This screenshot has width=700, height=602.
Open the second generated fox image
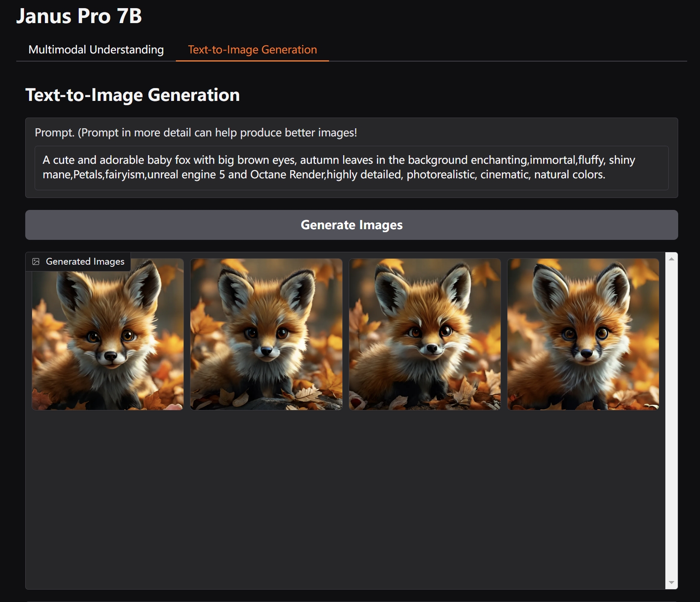266,334
